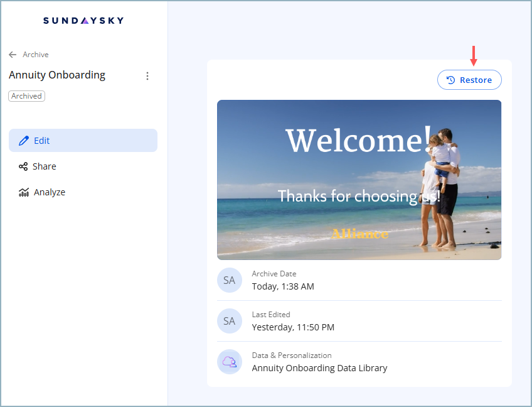Select the Edit menu item
Image resolution: width=532 pixels, height=407 pixels.
83,140
